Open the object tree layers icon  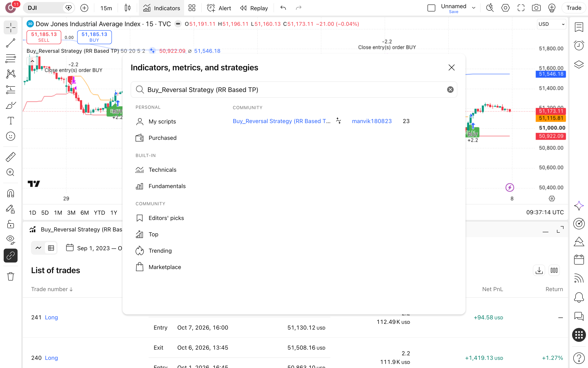579,64
